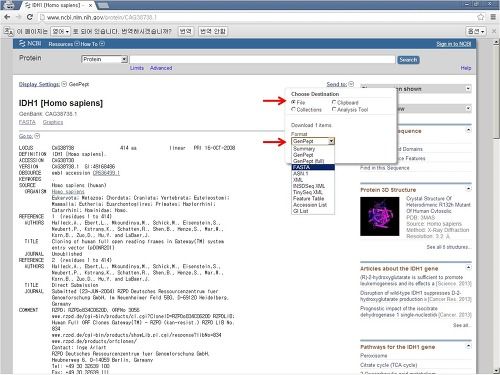Open the language dropdown in translation bar
The width and height of the screenshot is (500, 375).
(60, 31)
